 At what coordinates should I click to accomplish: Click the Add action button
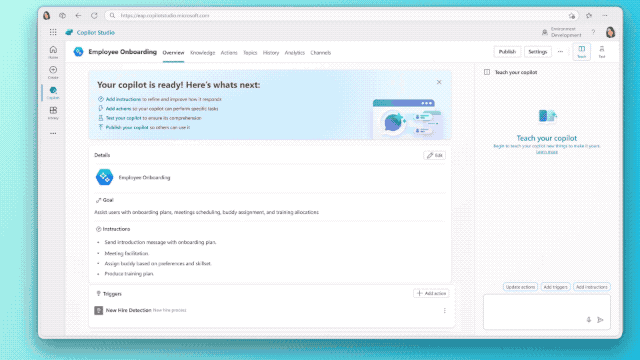click(x=431, y=293)
